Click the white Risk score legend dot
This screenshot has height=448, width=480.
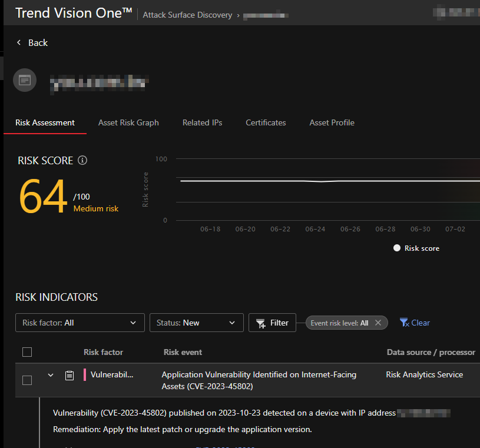pos(397,248)
